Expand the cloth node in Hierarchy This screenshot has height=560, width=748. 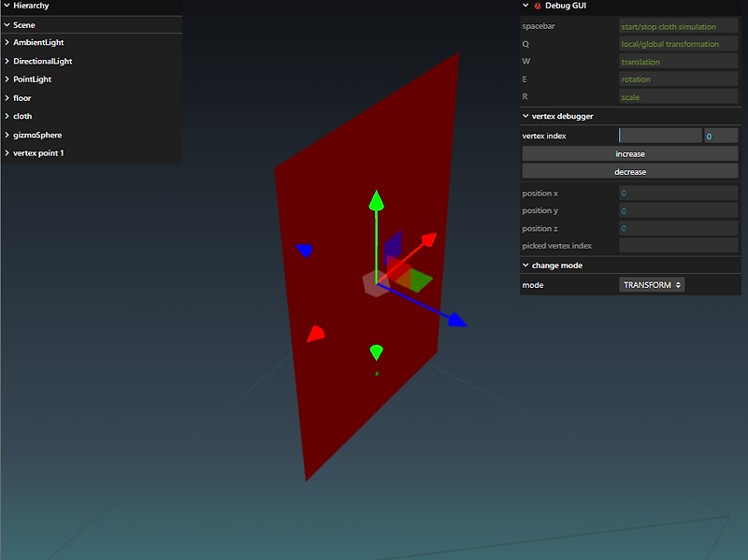tap(6, 116)
